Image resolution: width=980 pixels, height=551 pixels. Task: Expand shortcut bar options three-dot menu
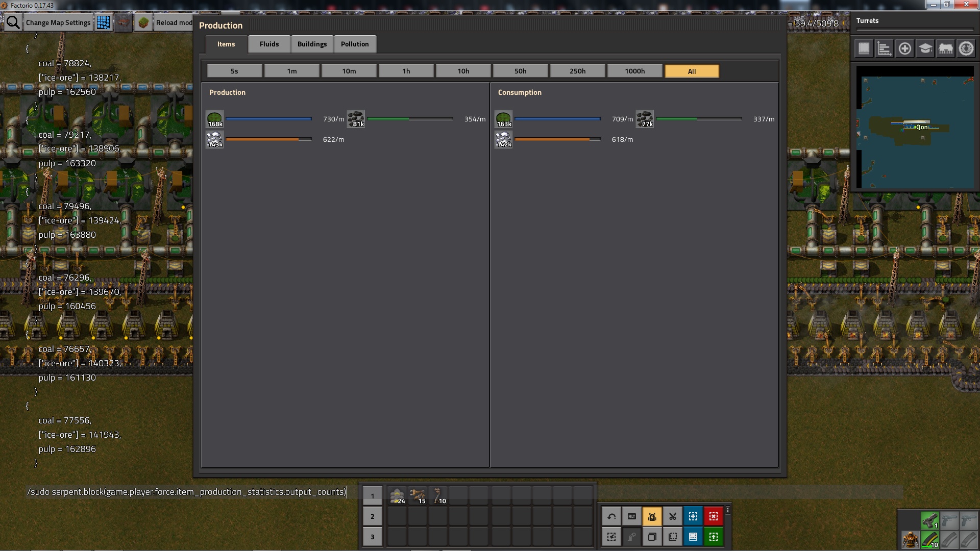[728, 510]
